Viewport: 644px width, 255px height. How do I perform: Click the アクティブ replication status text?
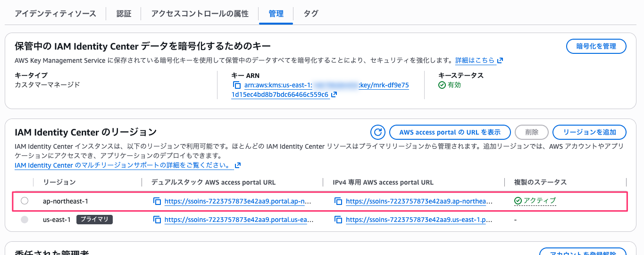pos(540,201)
